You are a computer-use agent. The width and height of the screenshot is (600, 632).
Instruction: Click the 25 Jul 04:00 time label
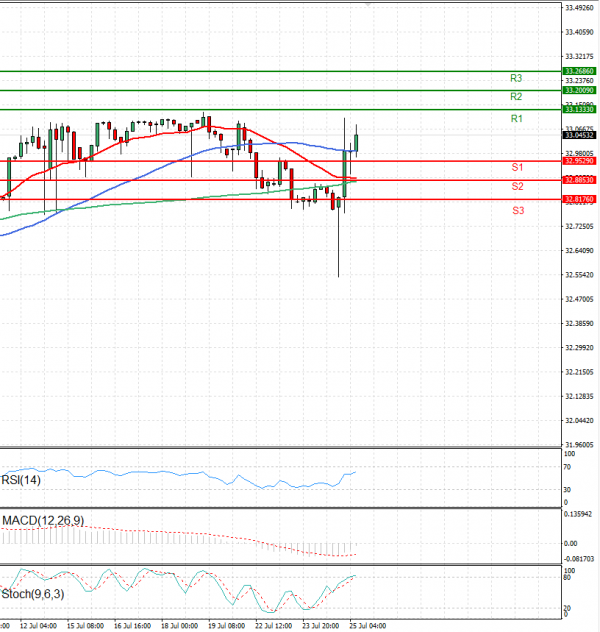pyautogui.click(x=368, y=626)
